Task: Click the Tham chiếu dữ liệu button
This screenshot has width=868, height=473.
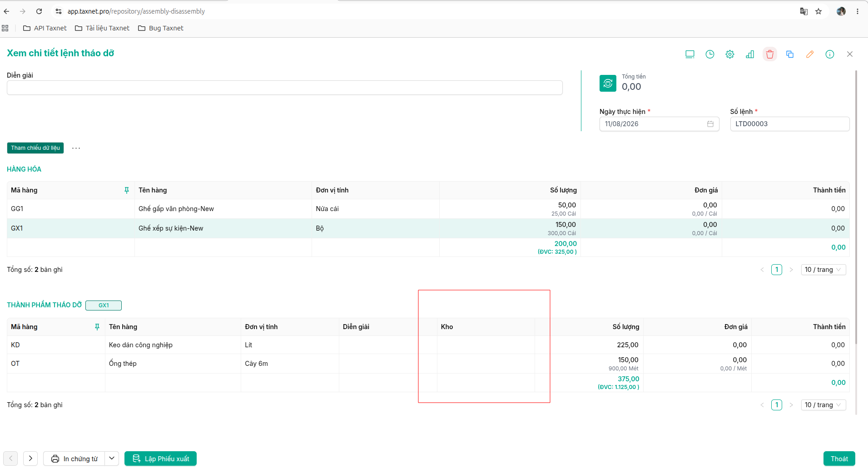Action: [35, 148]
